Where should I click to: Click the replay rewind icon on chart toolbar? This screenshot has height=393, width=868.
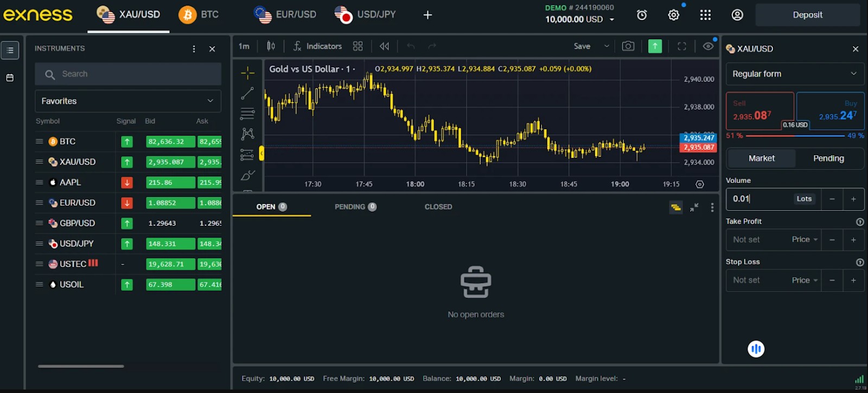[384, 46]
